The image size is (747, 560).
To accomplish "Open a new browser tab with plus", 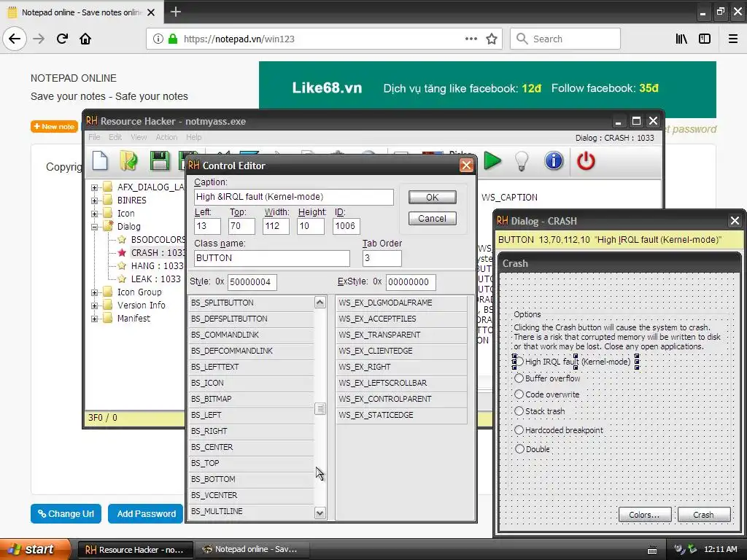I will pos(176,12).
